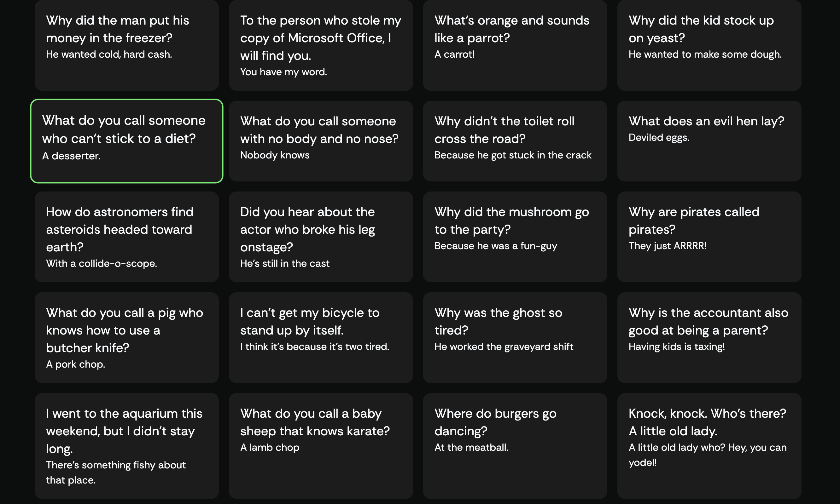This screenshot has width=840, height=504.
Task: Open the Nobody knows joke card
Action: pyautogui.click(x=321, y=141)
